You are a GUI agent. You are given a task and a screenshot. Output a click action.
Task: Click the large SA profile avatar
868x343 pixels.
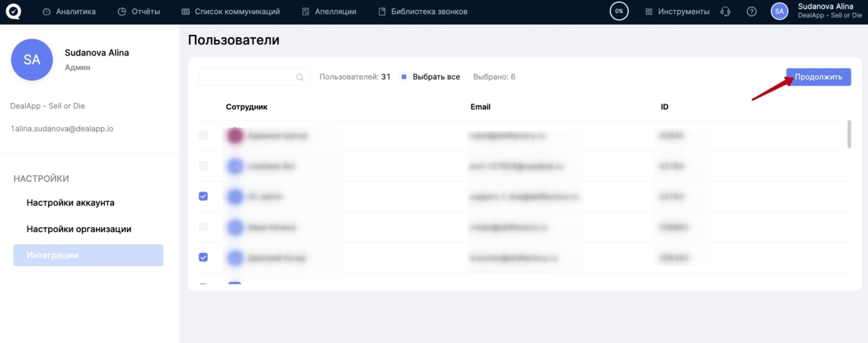click(32, 60)
